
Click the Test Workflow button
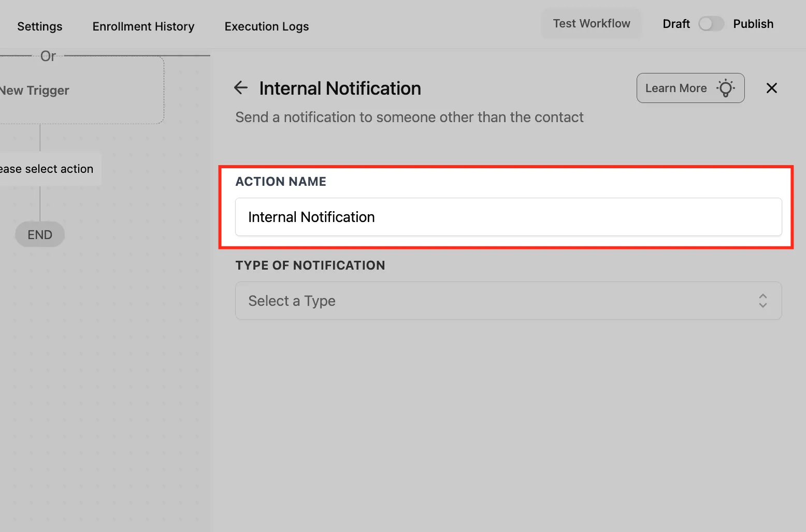[592, 24]
